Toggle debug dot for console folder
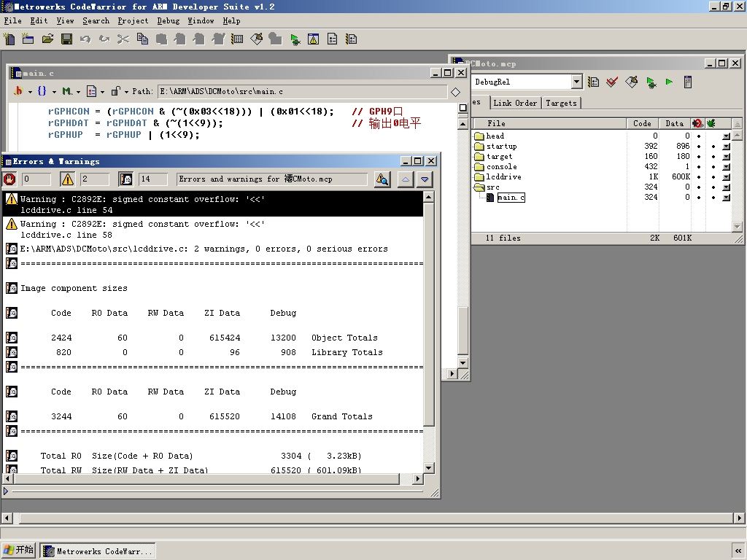Image resolution: width=747 pixels, height=560 pixels. 713,167
